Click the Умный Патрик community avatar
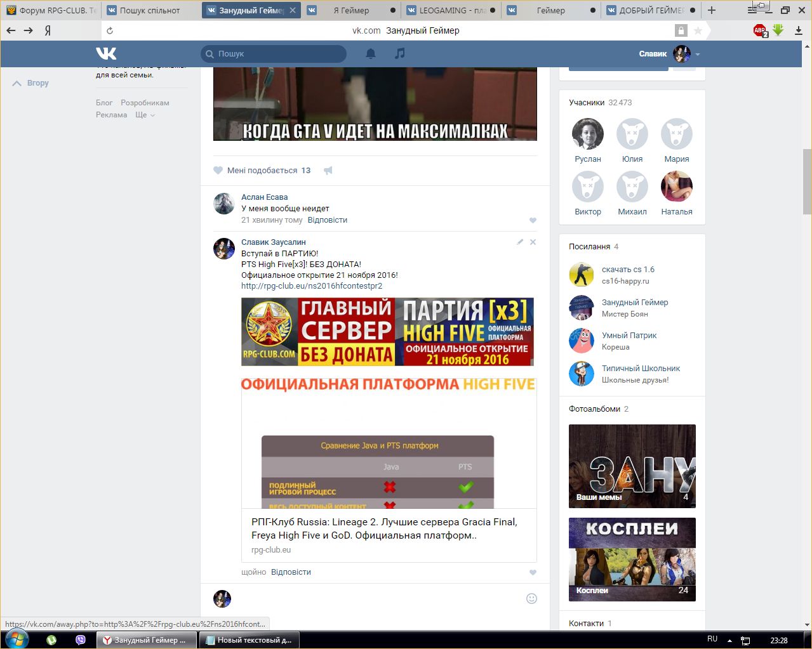 [x=581, y=341]
